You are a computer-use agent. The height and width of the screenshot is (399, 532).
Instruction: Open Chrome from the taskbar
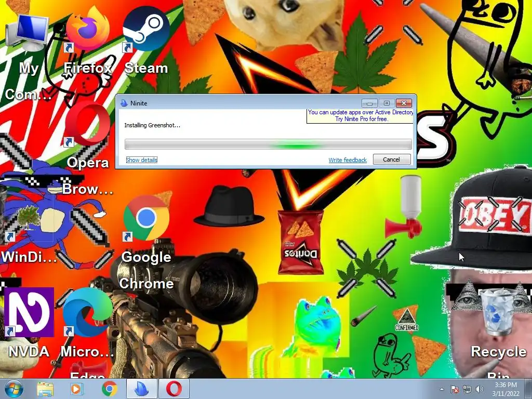[109, 389]
